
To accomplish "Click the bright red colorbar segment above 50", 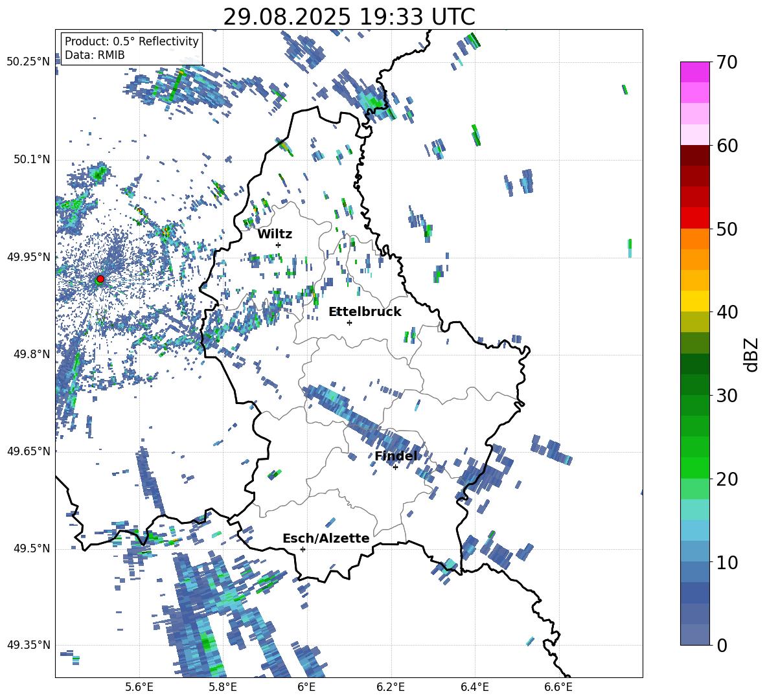I will point(694,218).
